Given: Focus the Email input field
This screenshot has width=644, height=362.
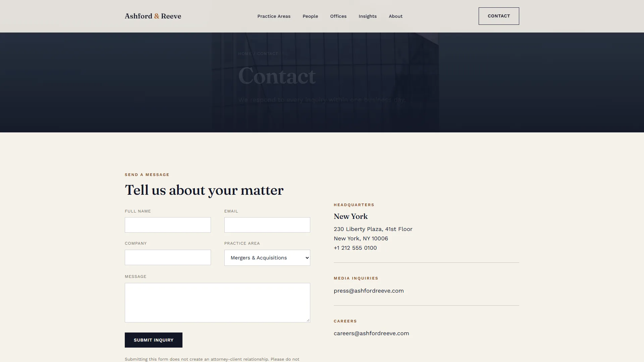Looking at the screenshot, I should pos(267,225).
